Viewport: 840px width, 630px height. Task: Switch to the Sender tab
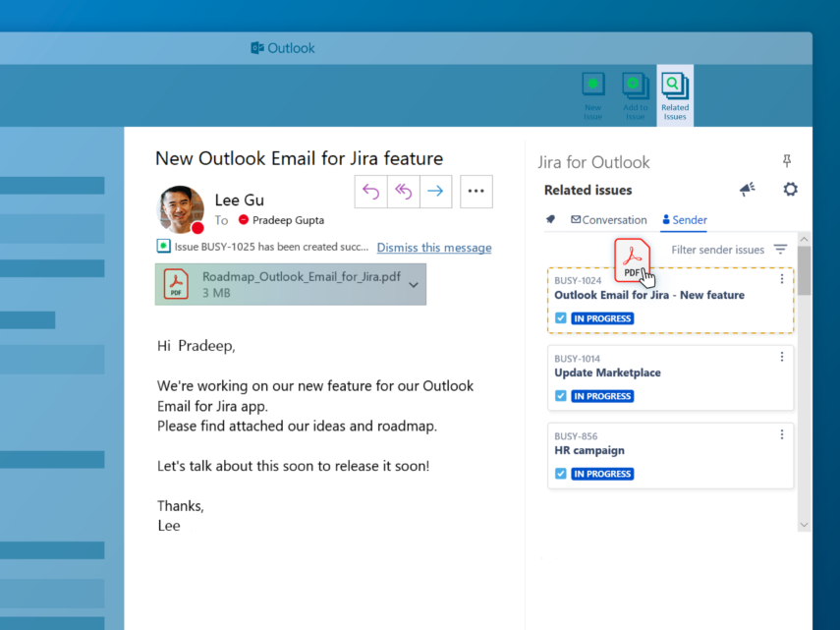[x=684, y=219]
